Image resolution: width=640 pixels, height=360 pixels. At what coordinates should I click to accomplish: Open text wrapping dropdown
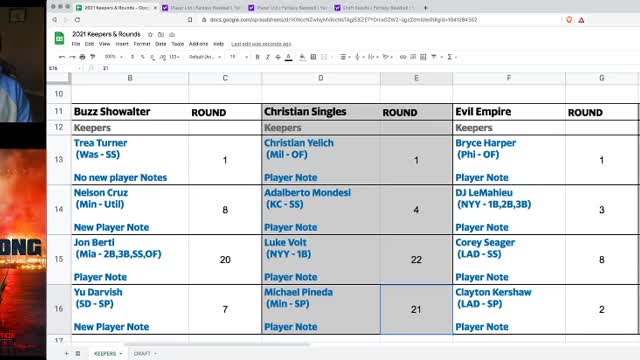372,57
